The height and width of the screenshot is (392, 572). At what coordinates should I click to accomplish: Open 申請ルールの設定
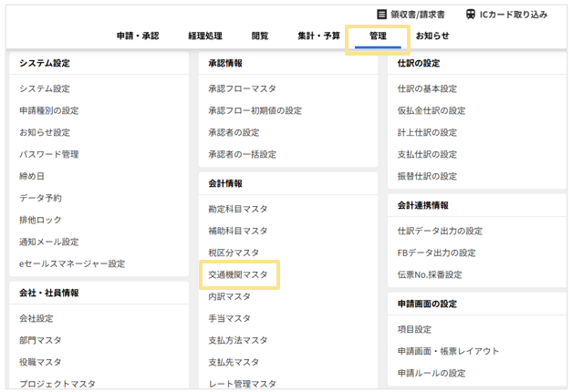tap(432, 373)
